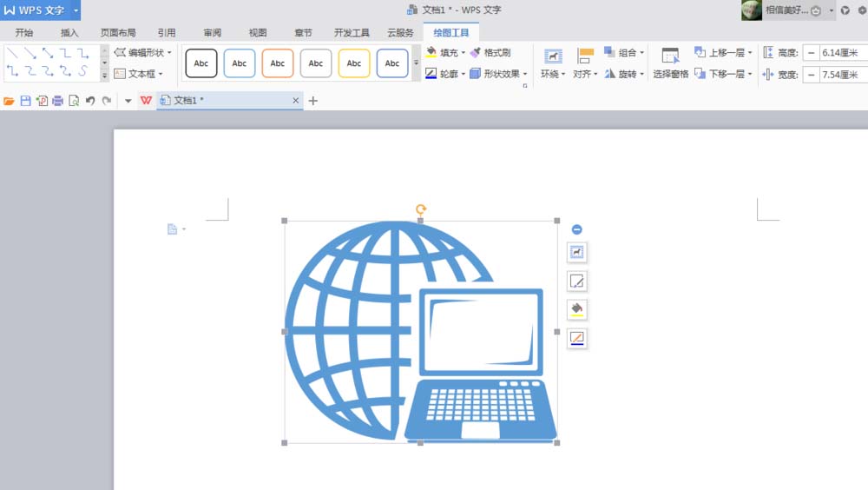Image resolution: width=868 pixels, height=490 pixels.
Task: Click the Undo arrow icon
Action: click(x=90, y=101)
